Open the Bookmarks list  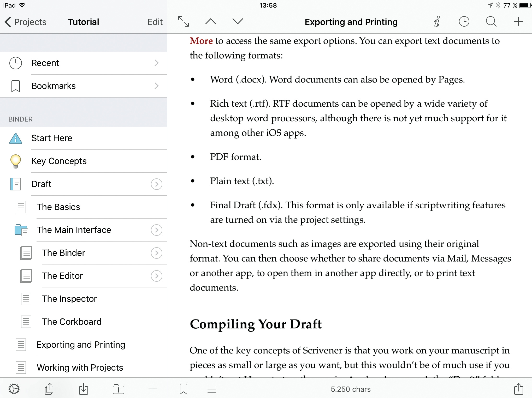pyautogui.click(x=84, y=86)
